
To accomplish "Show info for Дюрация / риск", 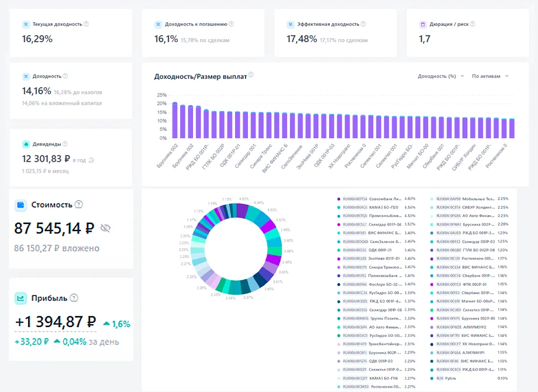I will (x=473, y=24).
